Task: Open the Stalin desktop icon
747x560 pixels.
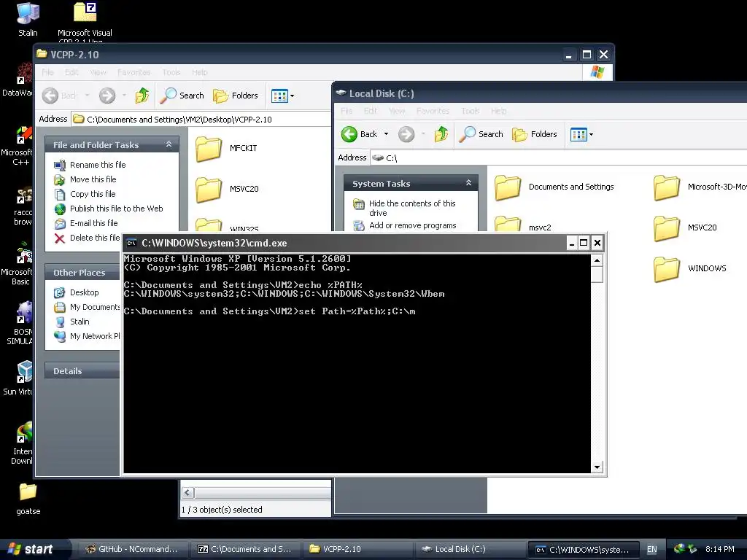Action: click(28, 19)
